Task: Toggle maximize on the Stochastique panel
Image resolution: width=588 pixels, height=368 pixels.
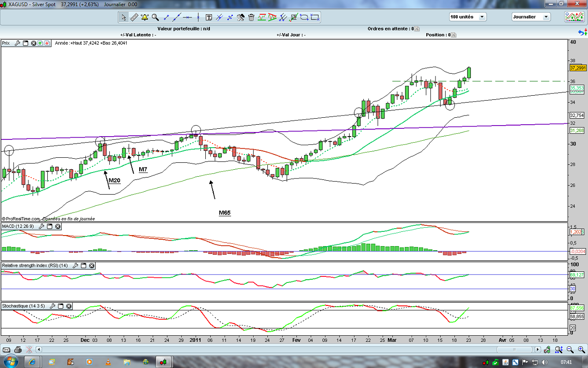Action: [61, 306]
